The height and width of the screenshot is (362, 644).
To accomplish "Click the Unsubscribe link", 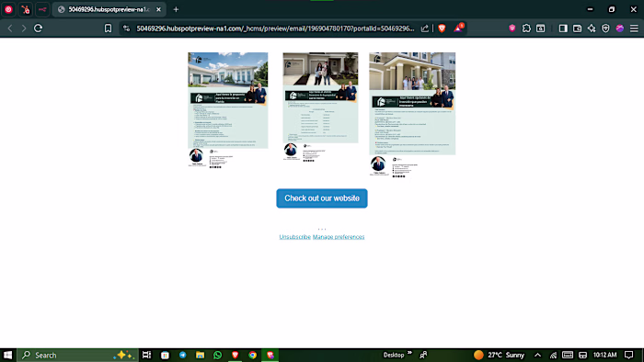I will click(x=295, y=237).
